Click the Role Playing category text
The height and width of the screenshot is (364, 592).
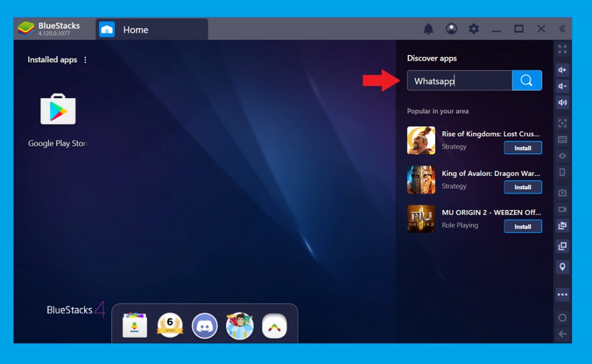coord(460,225)
